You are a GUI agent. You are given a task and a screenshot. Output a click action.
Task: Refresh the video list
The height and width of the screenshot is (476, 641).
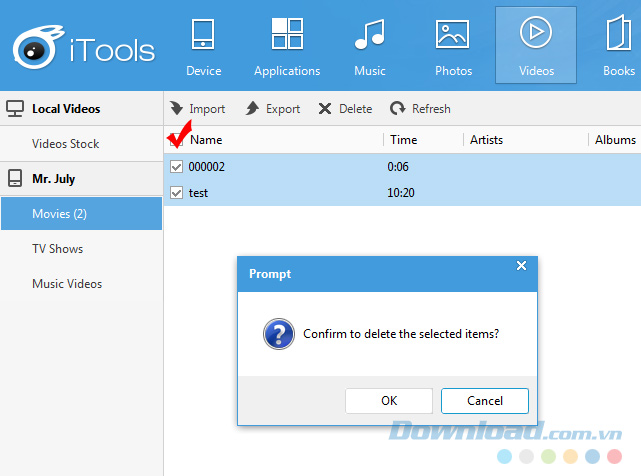(420, 108)
